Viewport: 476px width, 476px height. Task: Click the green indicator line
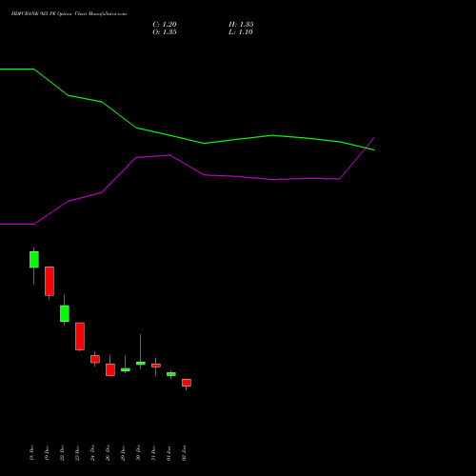[x=204, y=143]
